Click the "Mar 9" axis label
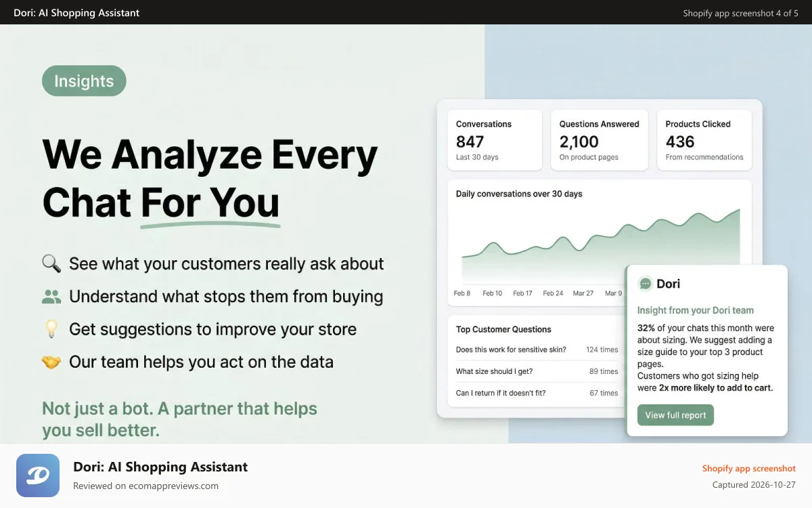812x508 pixels. [x=613, y=293]
